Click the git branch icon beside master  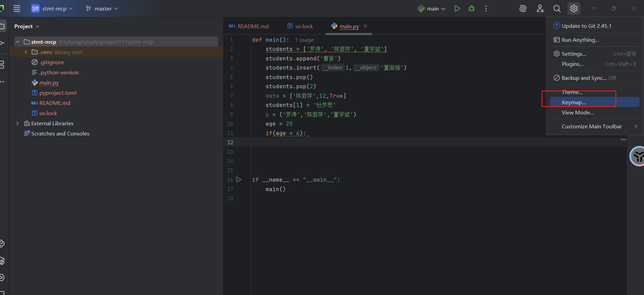pyautogui.click(x=88, y=8)
